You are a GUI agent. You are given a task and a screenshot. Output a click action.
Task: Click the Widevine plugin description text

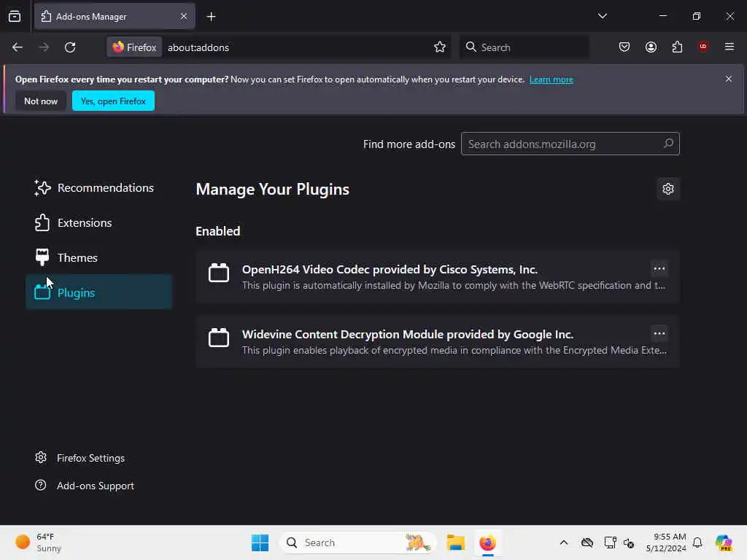click(454, 351)
